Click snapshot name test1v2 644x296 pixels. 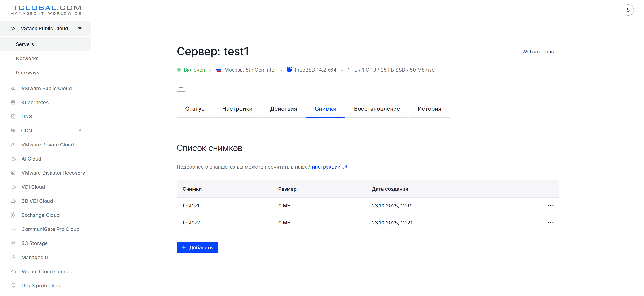point(191,223)
